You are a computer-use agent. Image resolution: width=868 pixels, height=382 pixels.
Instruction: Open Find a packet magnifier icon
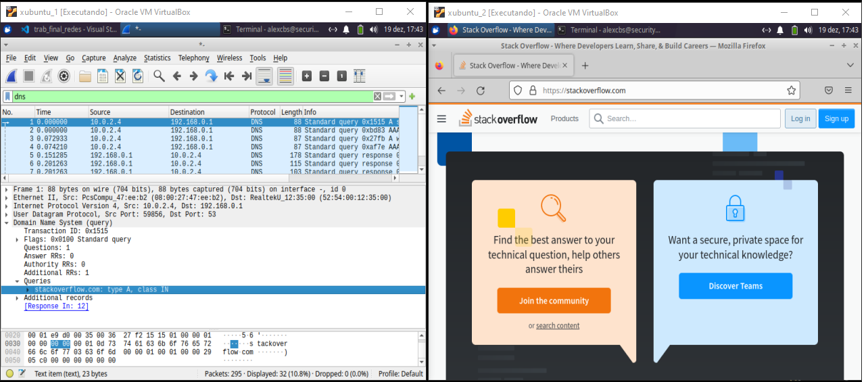click(x=159, y=76)
